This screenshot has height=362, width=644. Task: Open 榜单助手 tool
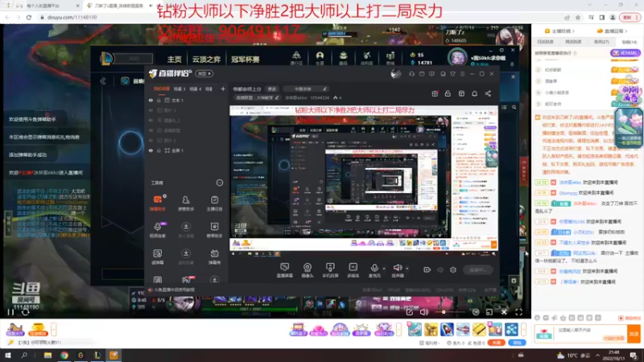(214, 230)
